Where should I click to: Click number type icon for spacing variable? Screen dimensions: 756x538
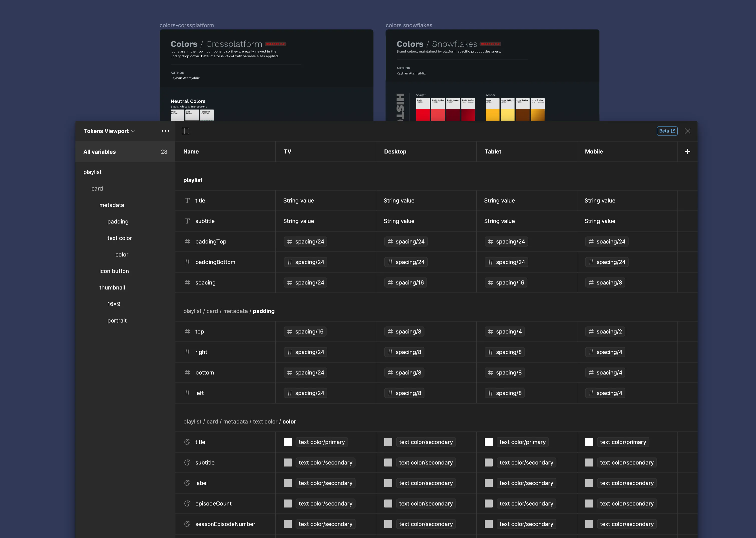(x=187, y=283)
